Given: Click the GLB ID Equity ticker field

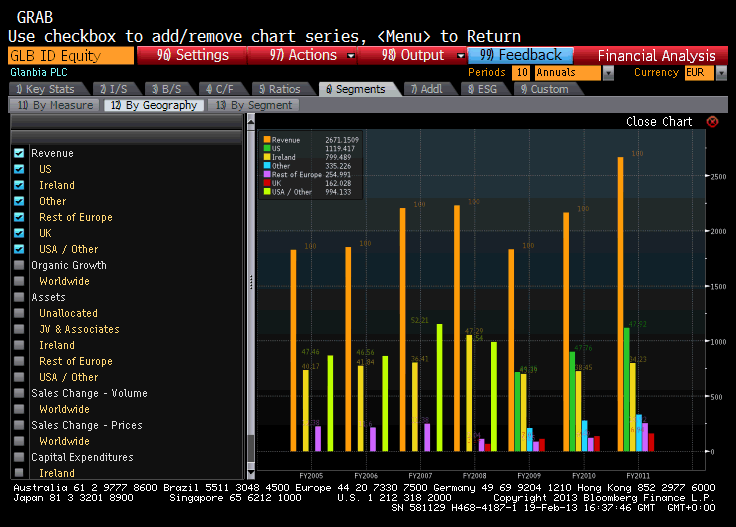Looking at the screenshot, I should point(69,56).
